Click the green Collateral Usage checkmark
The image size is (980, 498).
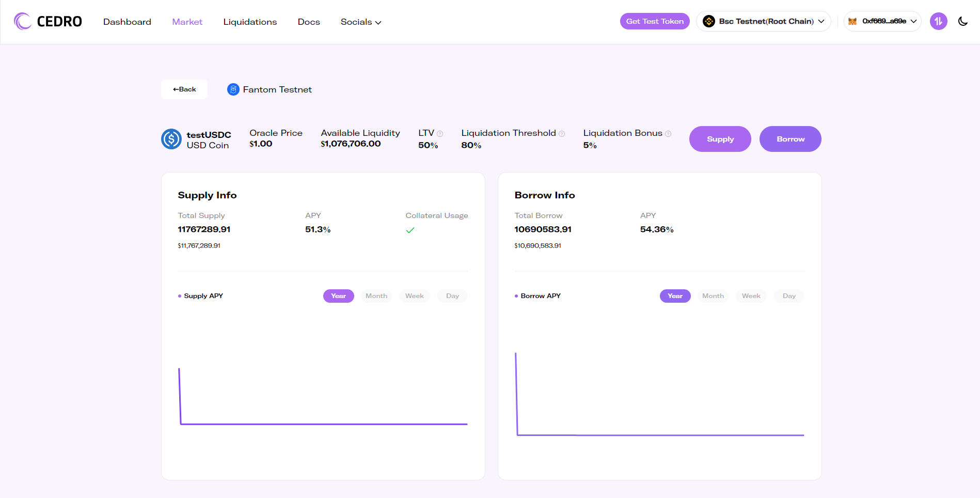410,230
